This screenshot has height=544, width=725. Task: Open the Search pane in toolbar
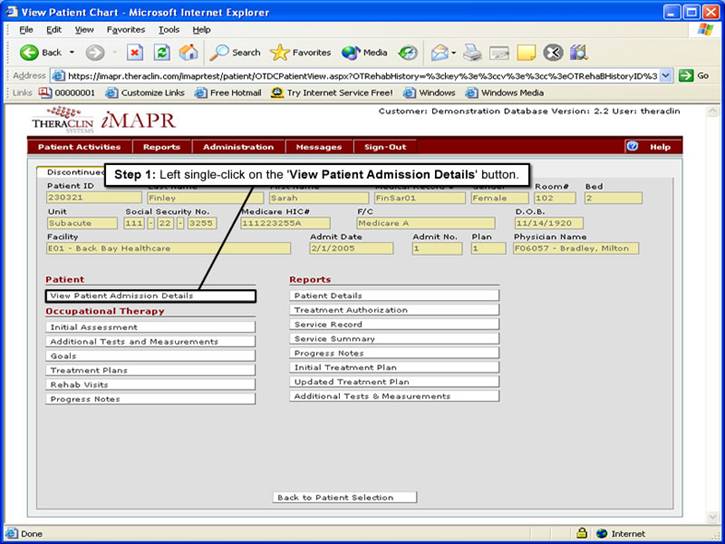[235, 52]
